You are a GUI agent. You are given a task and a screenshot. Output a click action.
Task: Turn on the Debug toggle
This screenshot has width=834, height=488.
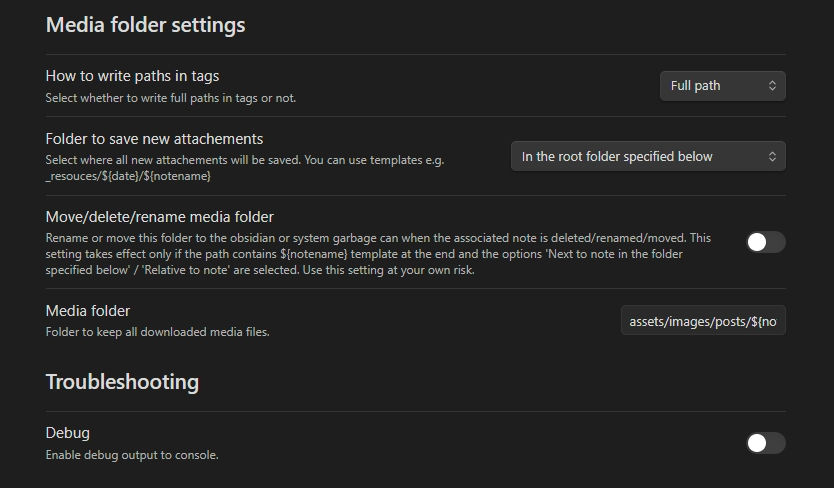click(765, 443)
